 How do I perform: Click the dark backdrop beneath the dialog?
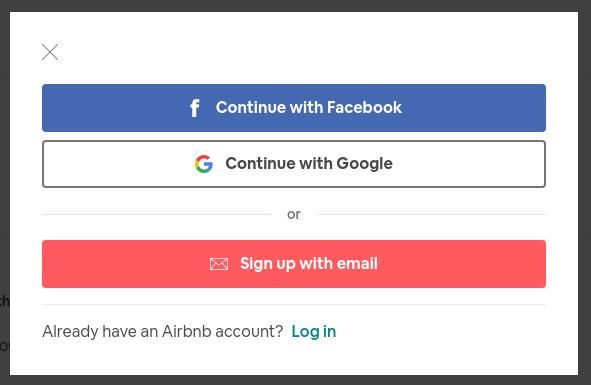tap(296, 380)
